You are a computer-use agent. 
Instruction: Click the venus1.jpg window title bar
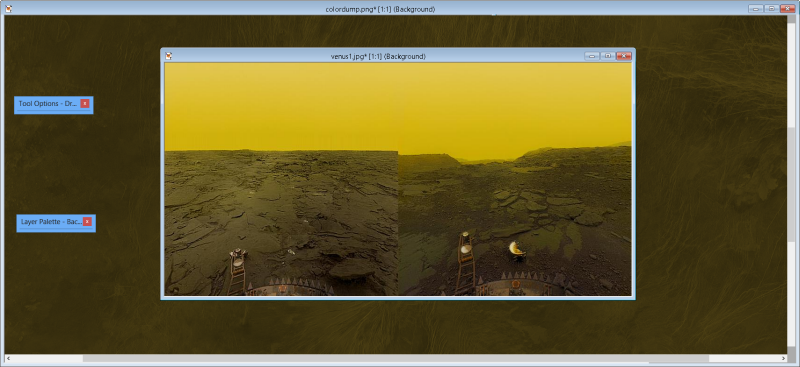click(x=378, y=56)
